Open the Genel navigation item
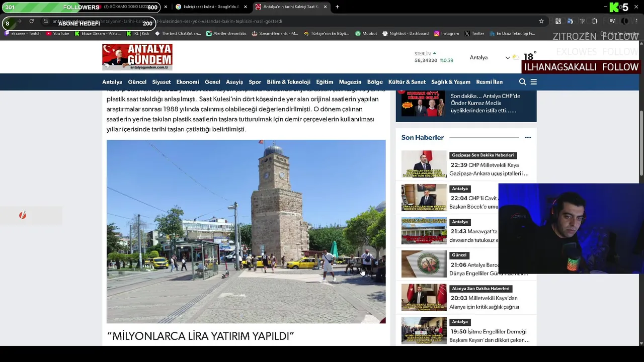 (212, 82)
